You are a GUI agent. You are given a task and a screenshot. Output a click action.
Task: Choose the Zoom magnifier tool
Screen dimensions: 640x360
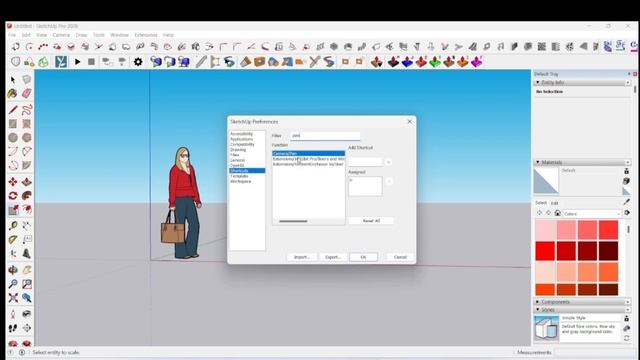pos(13,284)
